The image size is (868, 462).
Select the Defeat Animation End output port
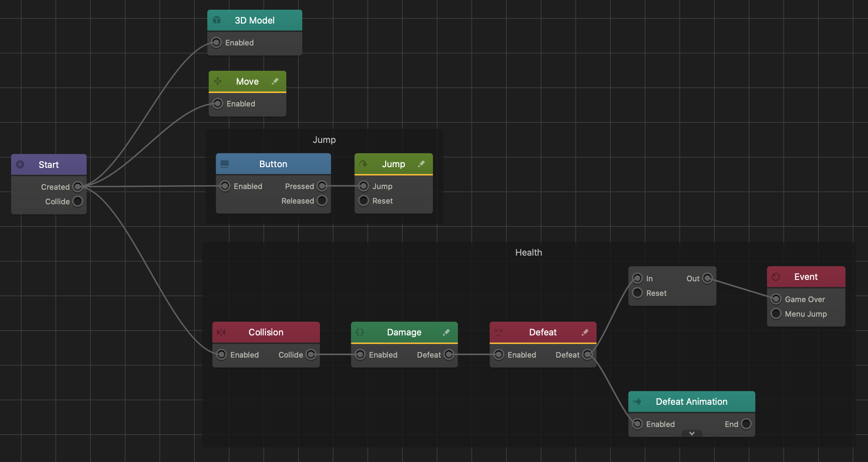(x=746, y=424)
